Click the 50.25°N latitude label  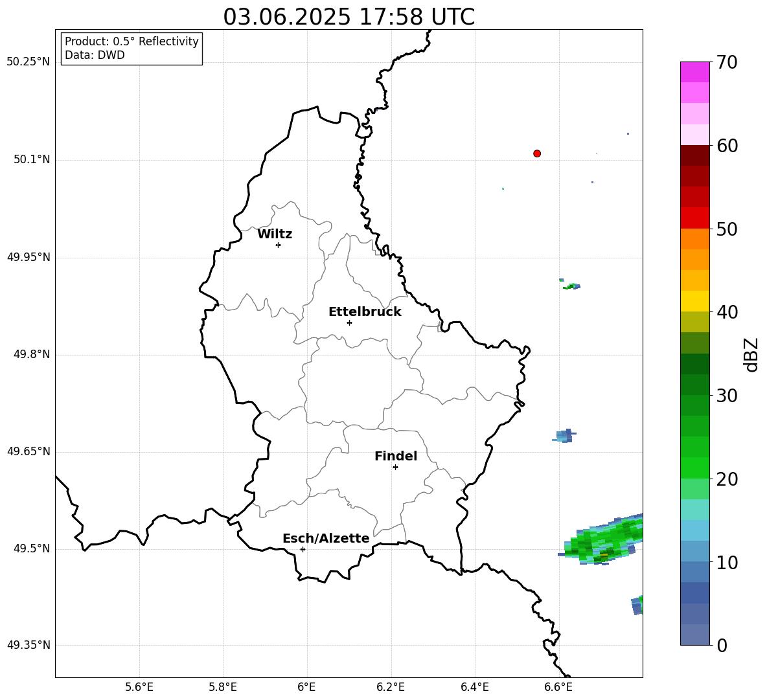(x=29, y=62)
